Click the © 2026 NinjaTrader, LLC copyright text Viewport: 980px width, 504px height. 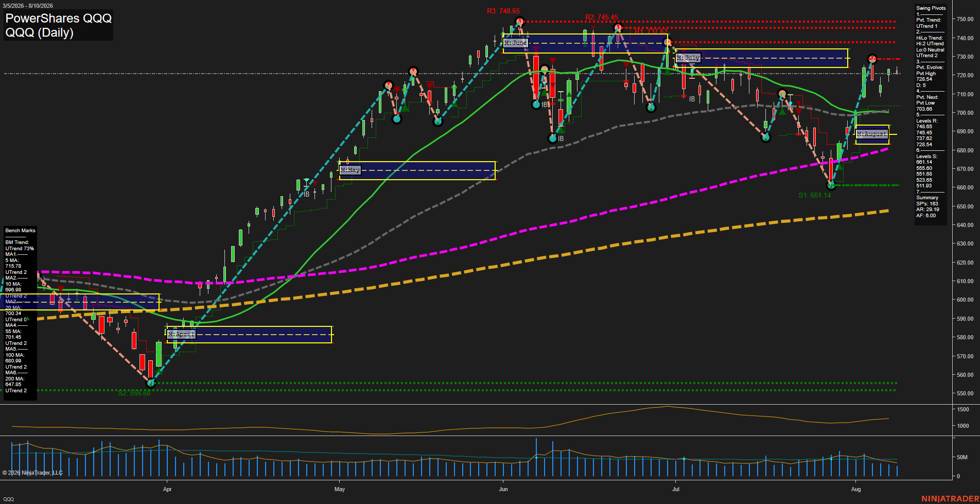click(32, 473)
